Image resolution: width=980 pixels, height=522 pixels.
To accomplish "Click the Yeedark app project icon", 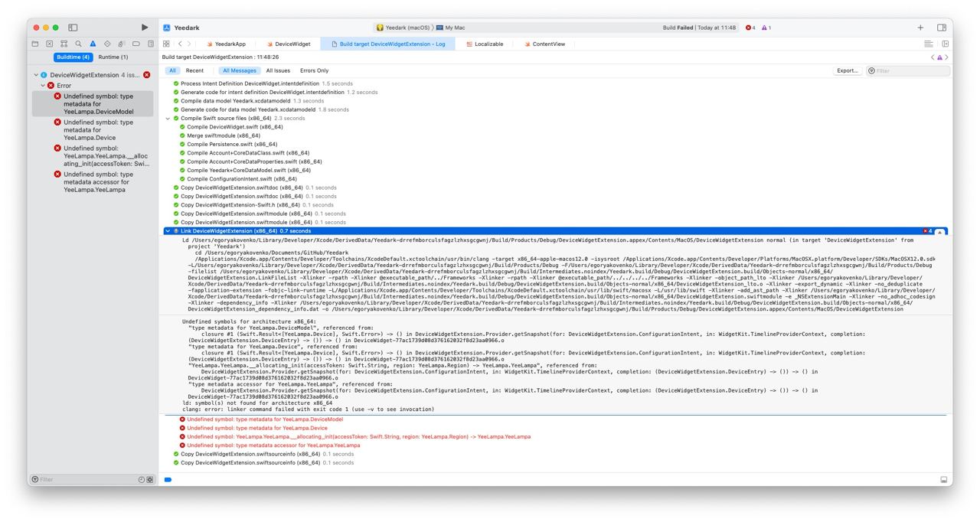I will click(x=166, y=28).
